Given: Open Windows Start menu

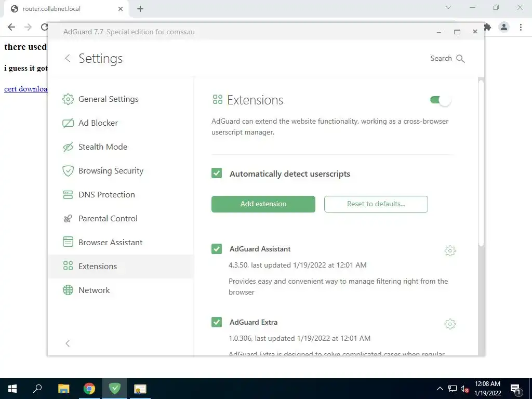Looking at the screenshot, I should tap(12, 389).
